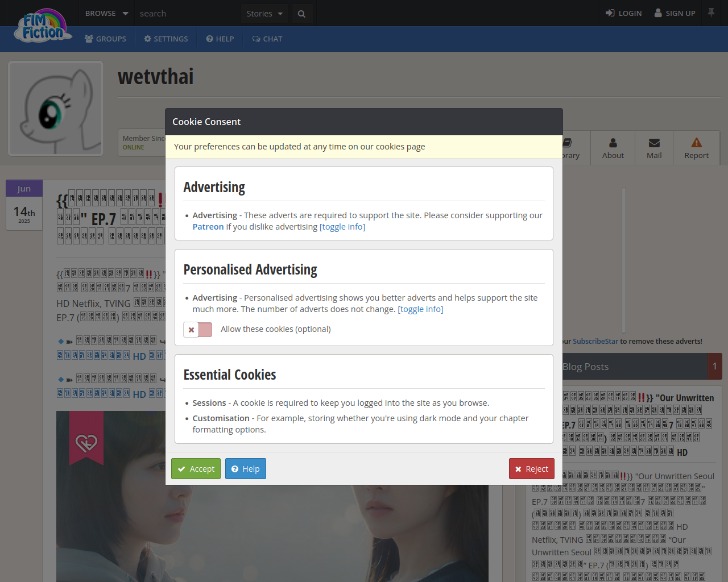The width and height of the screenshot is (728, 582).
Task: Click the Jun 14th date badge
Action: tap(24, 205)
